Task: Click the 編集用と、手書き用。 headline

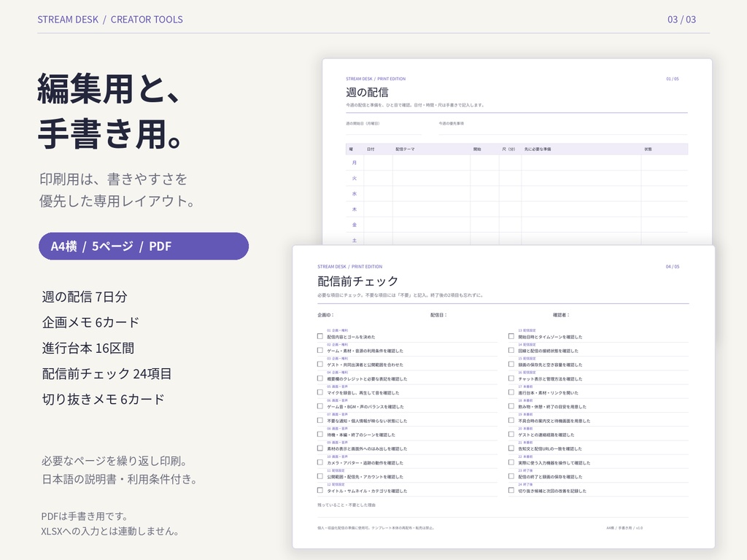Action: (111, 112)
